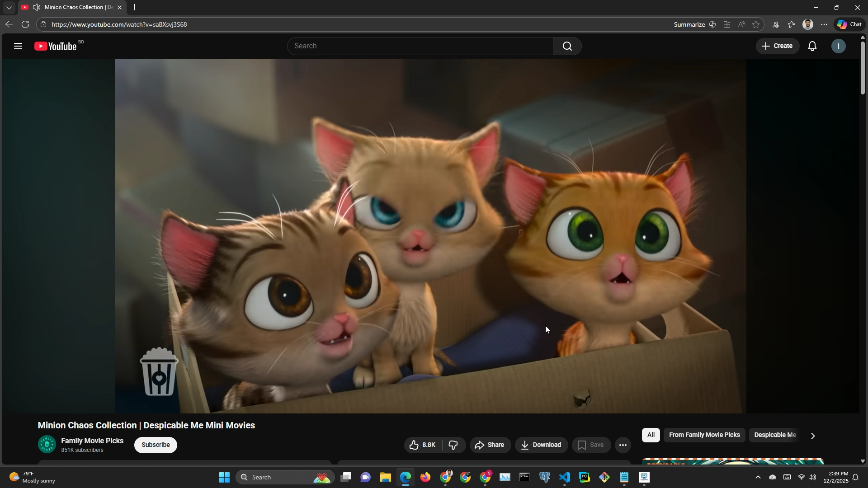Click the Family Movie Picks channel avatar
Screen dimensions: 868x488
(x=47, y=445)
